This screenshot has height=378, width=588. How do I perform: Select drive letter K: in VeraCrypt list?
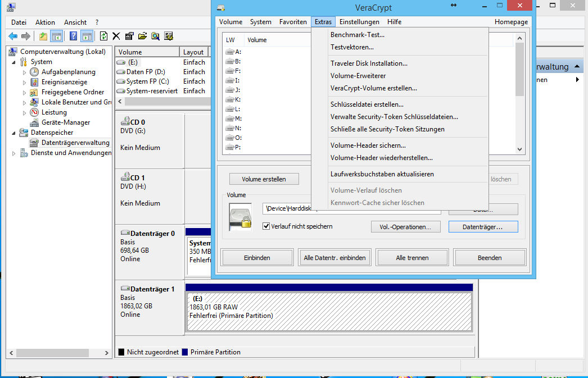pyautogui.click(x=233, y=99)
